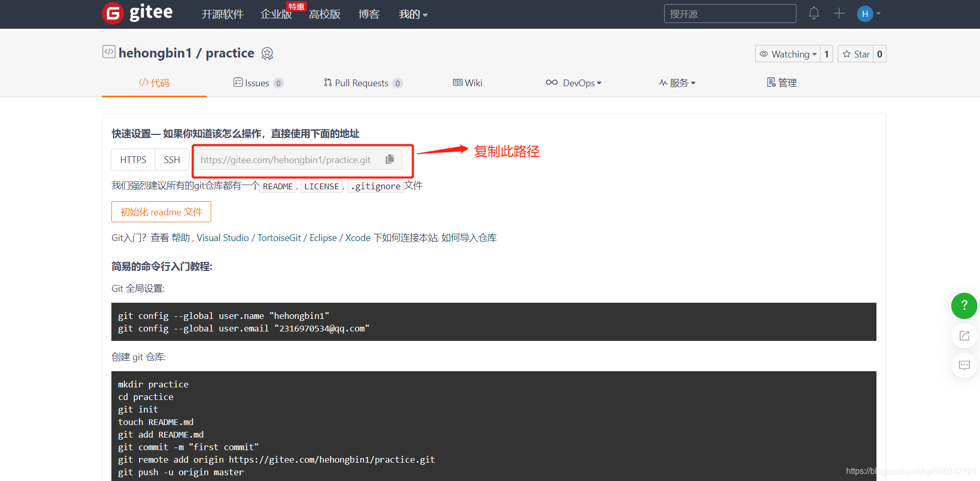Open 如何导入仓库 link

coord(469,238)
